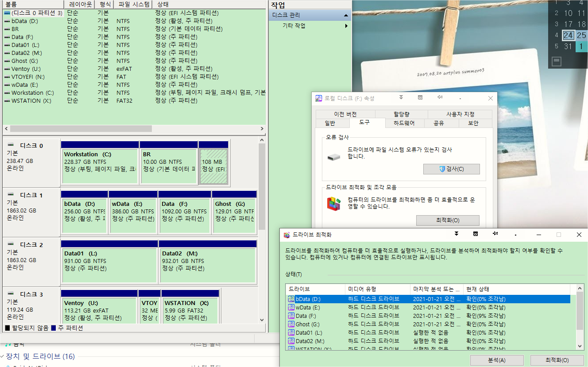Viewport: 588px width, 367px height.
Task: Click volume icon of BR row
Action: (x=7, y=29)
